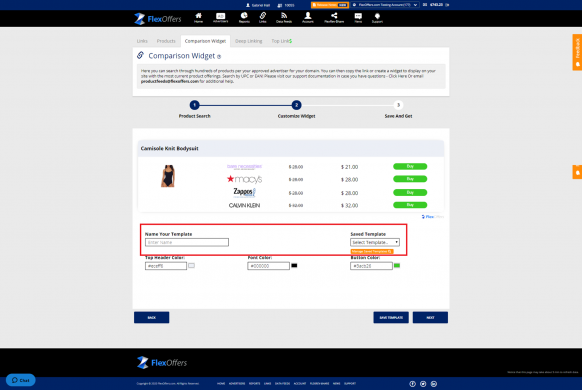Switch to the Products tab
582x390 pixels.
coord(166,41)
